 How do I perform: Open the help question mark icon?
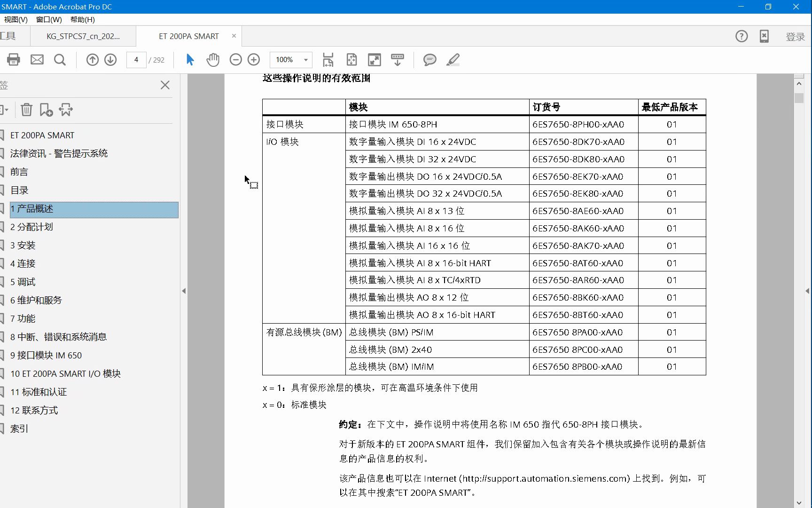[x=742, y=36]
